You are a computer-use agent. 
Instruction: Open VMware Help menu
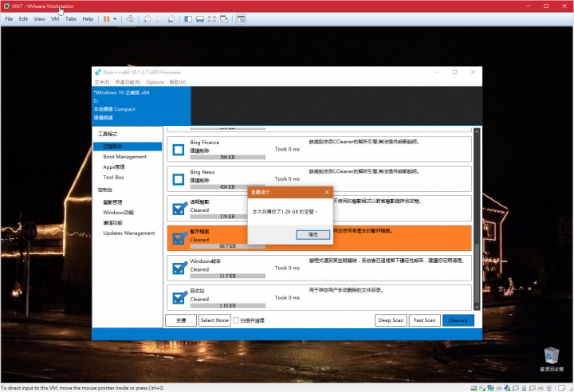pos(88,19)
